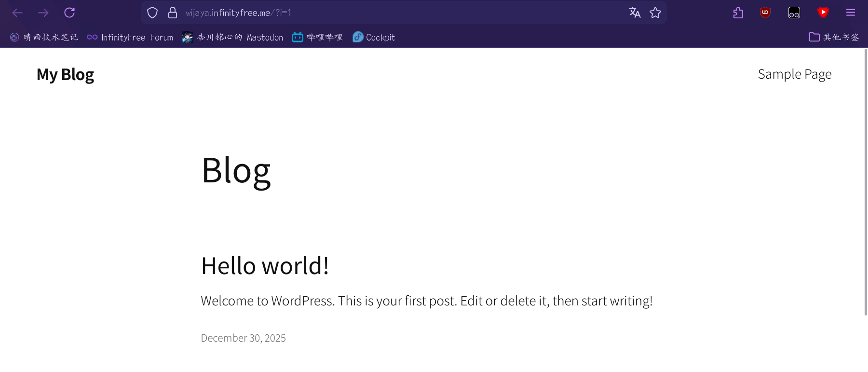Open the Hello world! post

coord(265,266)
